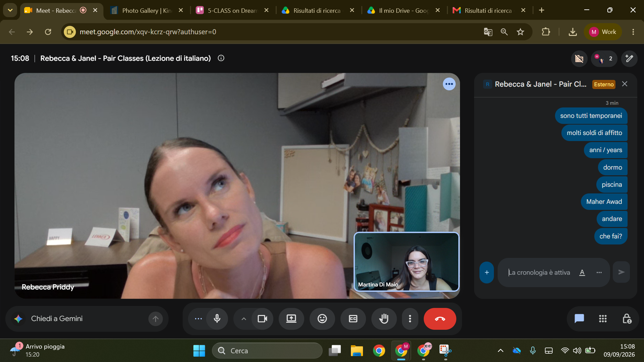Open File Explorer from taskbar
The height and width of the screenshot is (362, 644).
click(x=357, y=351)
